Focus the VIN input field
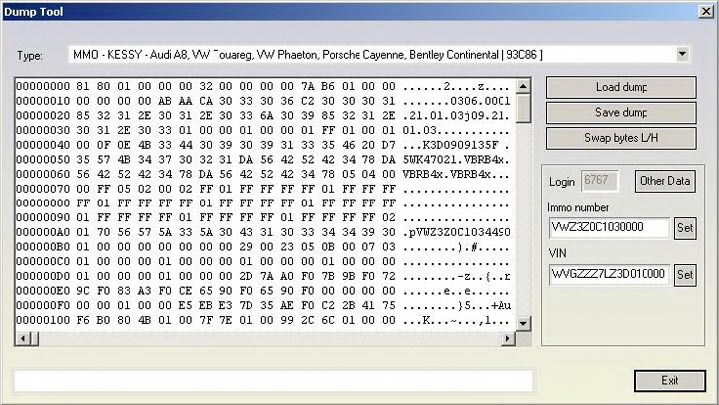719x405 pixels. coord(609,274)
